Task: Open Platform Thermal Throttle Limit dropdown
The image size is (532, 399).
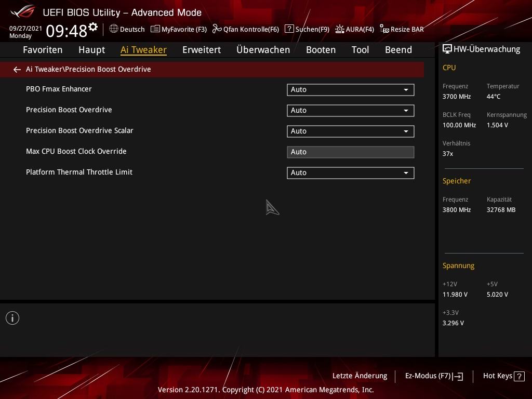Action: pyautogui.click(x=351, y=172)
